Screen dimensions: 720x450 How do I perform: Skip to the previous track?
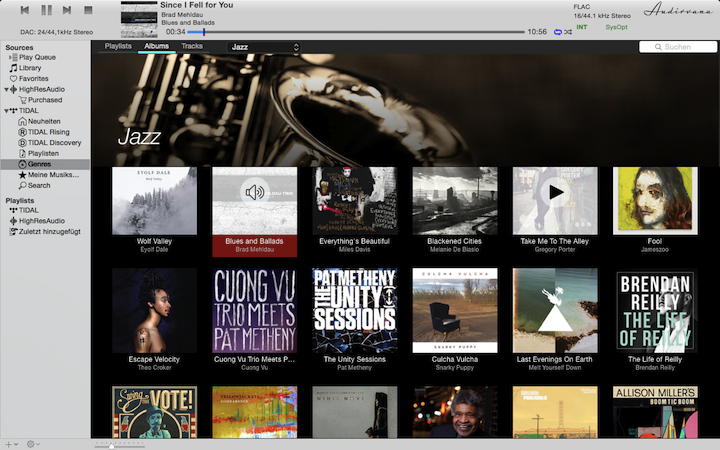click(x=25, y=10)
